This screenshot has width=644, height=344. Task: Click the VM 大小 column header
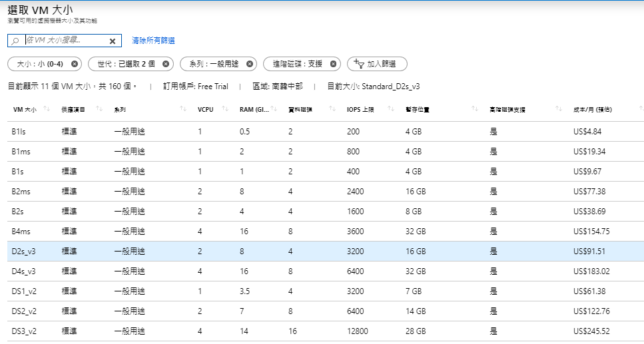[25, 110]
